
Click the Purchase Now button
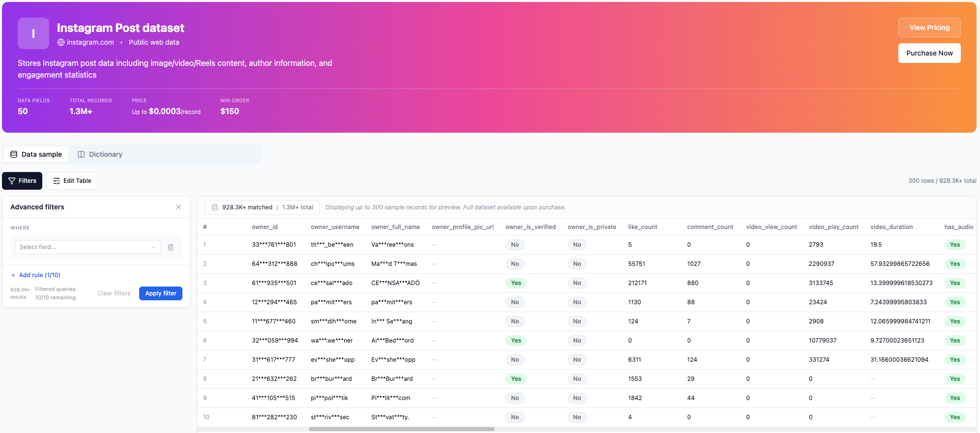pos(929,53)
